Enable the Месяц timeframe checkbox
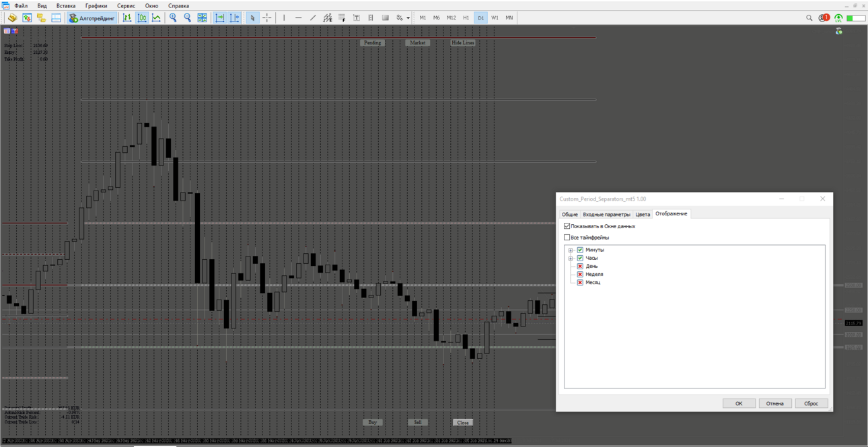The width and height of the screenshot is (868, 447). pos(580,282)
